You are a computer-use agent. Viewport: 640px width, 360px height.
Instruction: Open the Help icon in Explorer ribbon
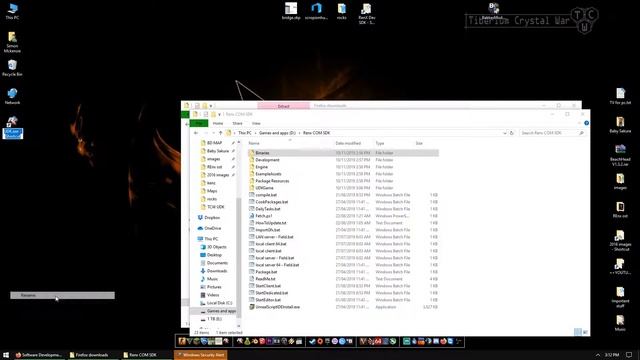coord(587,123)
